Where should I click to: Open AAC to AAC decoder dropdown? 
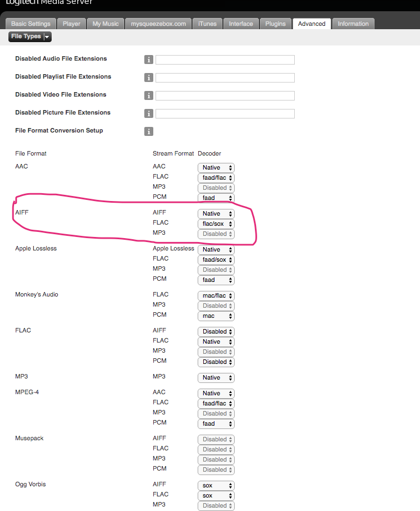[x=216, y=167]
